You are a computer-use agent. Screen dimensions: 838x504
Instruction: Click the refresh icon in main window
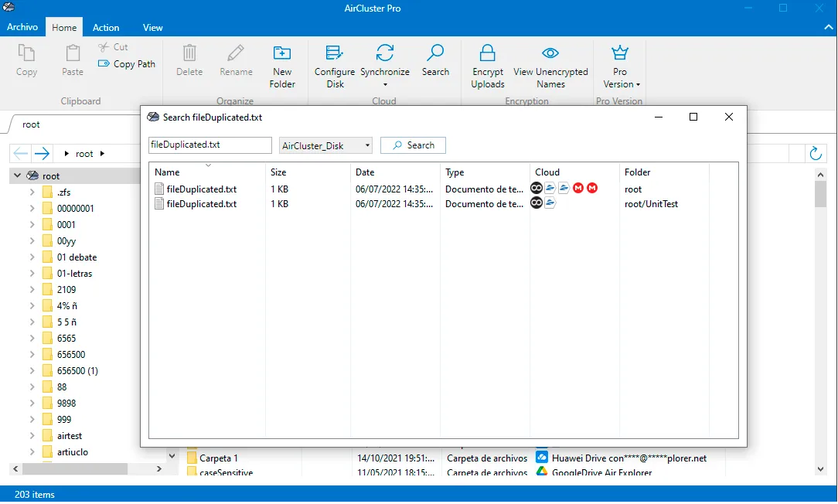point(816,153)
